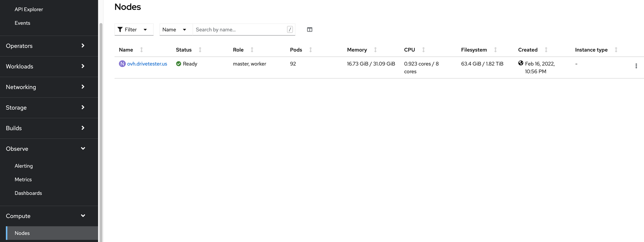
Task: Expand the Builds section chevron
Action: (83, 128)
